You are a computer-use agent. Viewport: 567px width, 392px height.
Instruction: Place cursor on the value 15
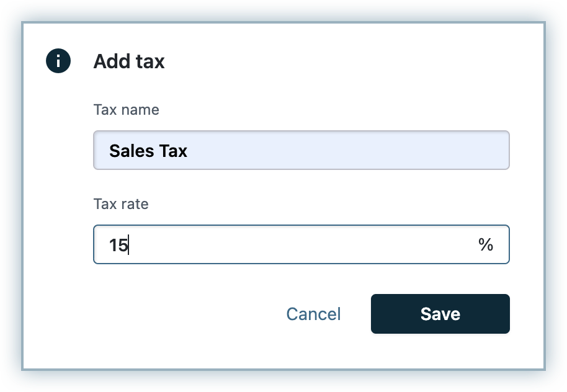(118, 245)
